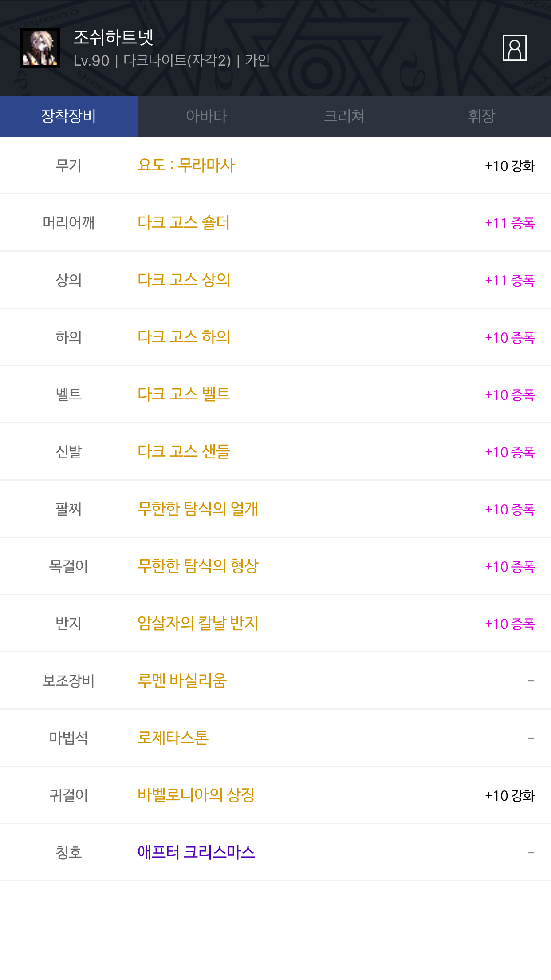View the 다크 고스 숄더 item

[x=184, y=222]
